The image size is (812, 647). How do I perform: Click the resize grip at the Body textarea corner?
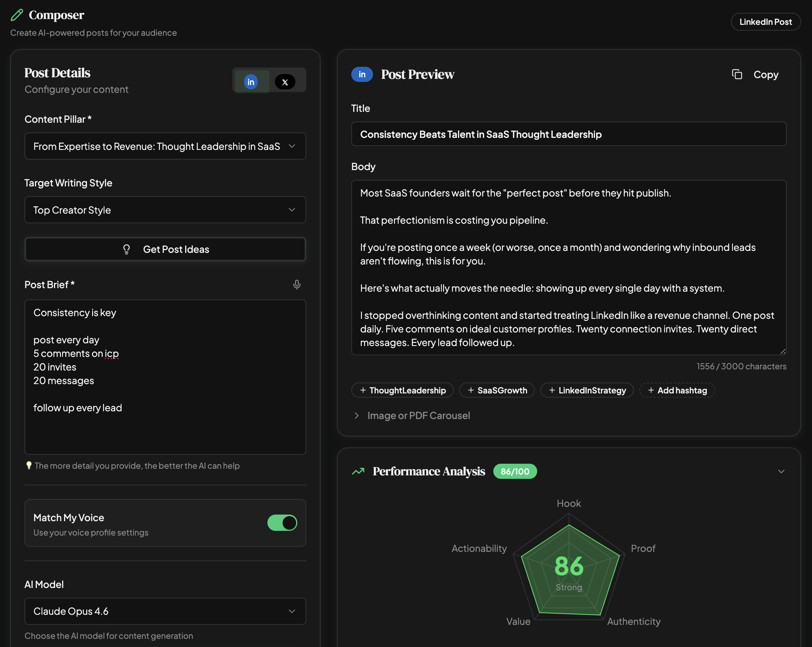pos(783,352)
